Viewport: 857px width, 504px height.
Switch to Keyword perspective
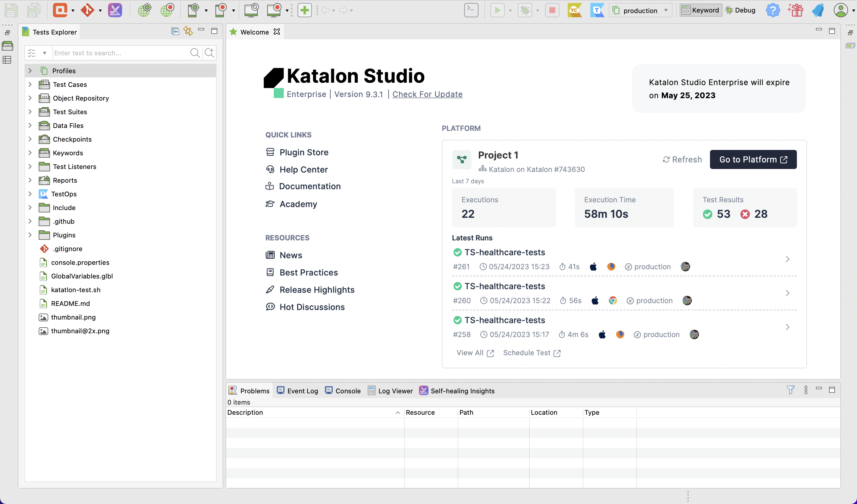pos(701,10)
